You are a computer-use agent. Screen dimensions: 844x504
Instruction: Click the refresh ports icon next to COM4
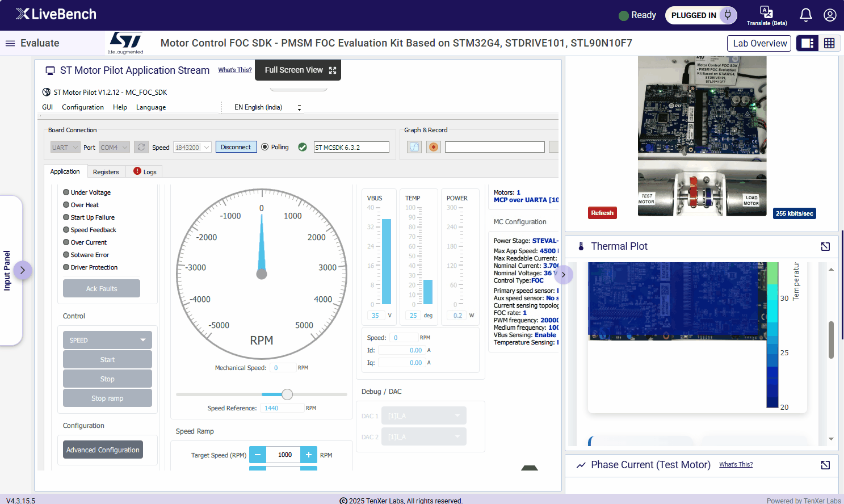(141, 147)
